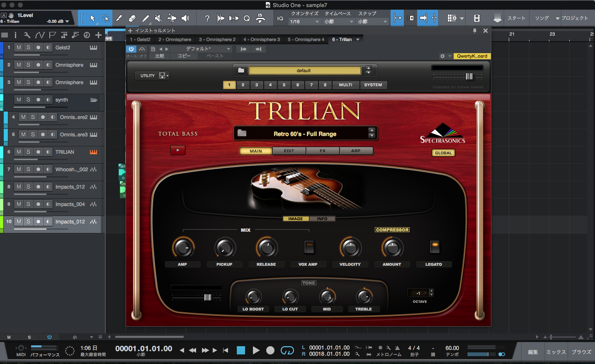This screenshot has width=595, height=364.
Task: Switch to the 3 - Omnisphere 2 tab
Action: click(x=217, y=39)
